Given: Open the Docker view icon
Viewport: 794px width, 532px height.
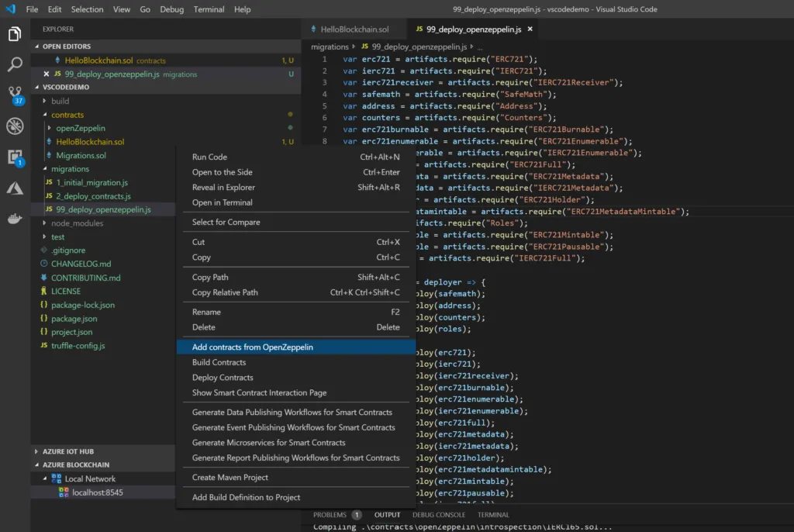Looking at the screenshot, I should (x=15, y=219).
